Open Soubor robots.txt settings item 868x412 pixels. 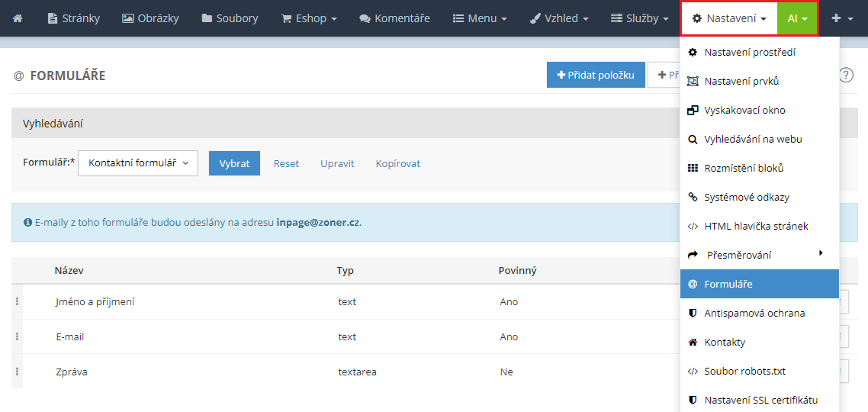click(x=744, y=371)
